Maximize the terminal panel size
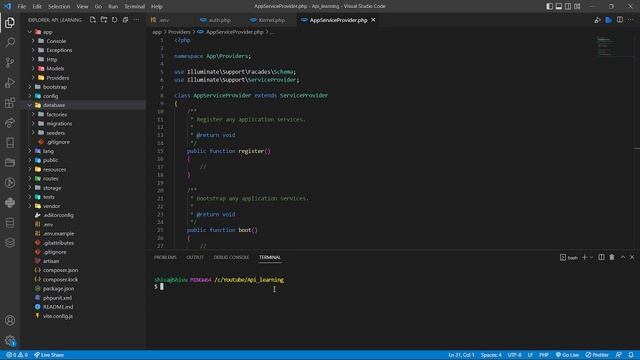The width and height of the screenshot is (640, 360). click(622, 257)
